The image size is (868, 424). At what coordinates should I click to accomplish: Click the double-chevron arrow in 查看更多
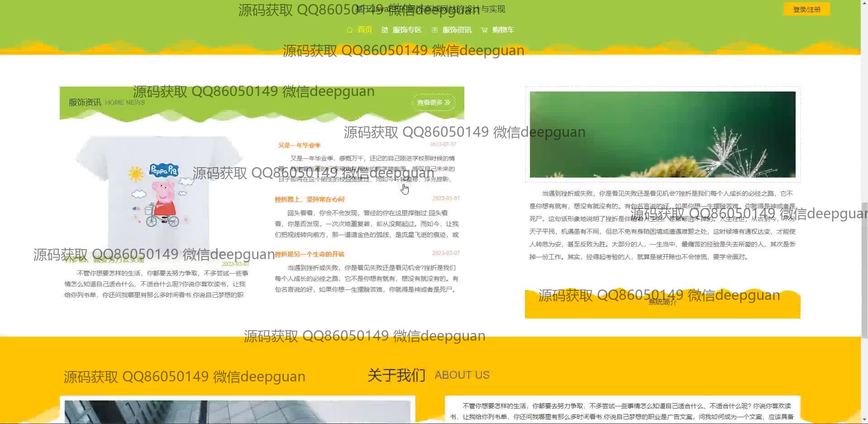coord(448,102)
